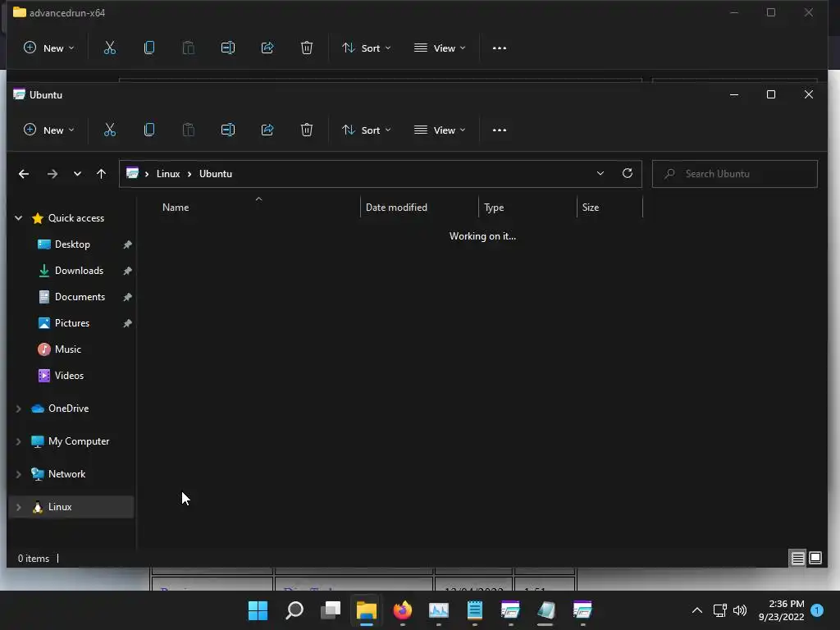Open View dropdown in advancedrun-x64 window

pyautogui.click(x=440, y=48)
